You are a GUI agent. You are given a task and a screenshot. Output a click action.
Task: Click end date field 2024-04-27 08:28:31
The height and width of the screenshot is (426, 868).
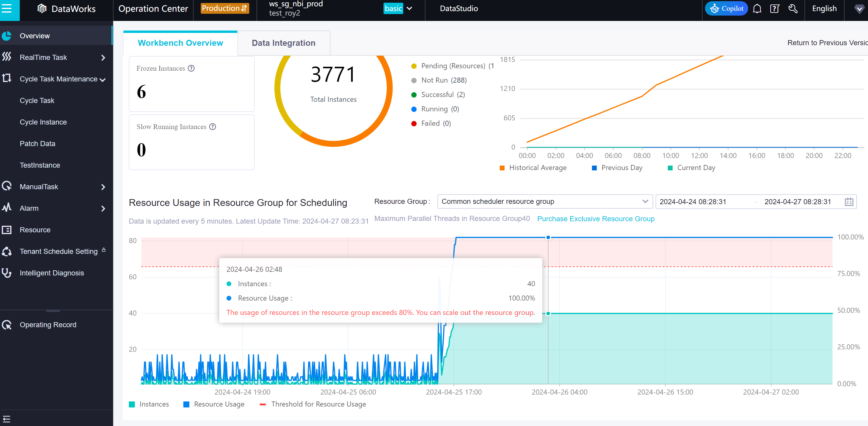tap(797, 202)
